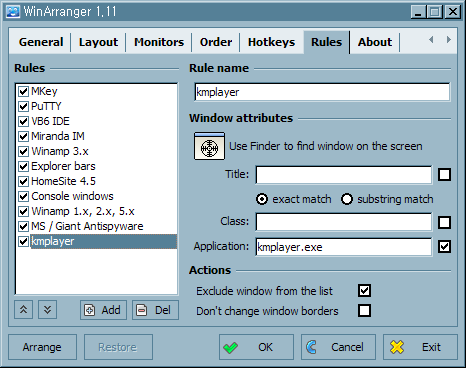Open the Layout tab
The width and height of the screenshot is (466, 368).
point(98,42)
